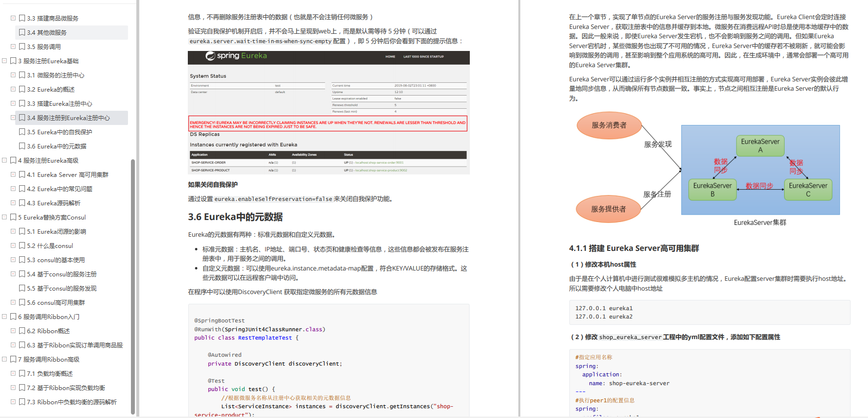Click the bookmark icon for 7 服务调用Ribbon高级
This screenshot has height=418, width=868.
13,359
